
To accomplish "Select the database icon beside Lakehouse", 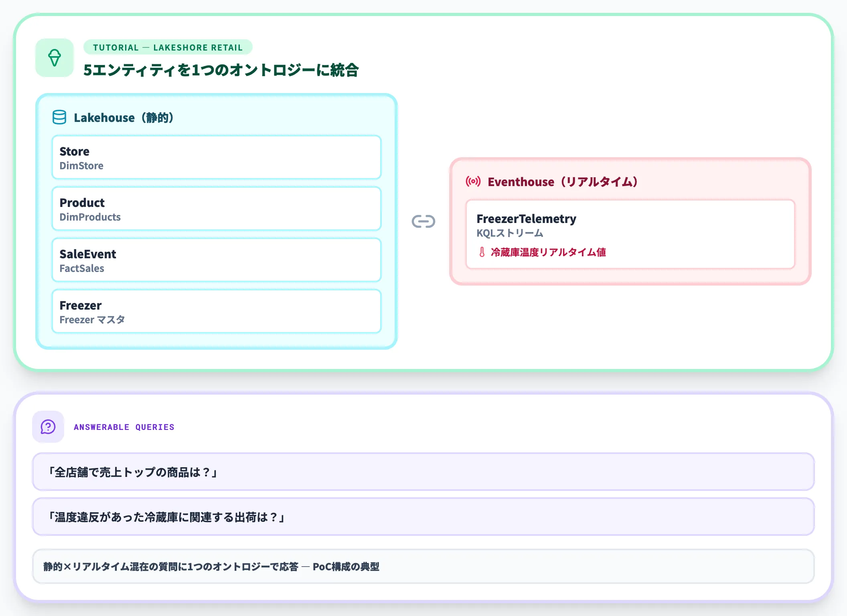I will [59, 118].
